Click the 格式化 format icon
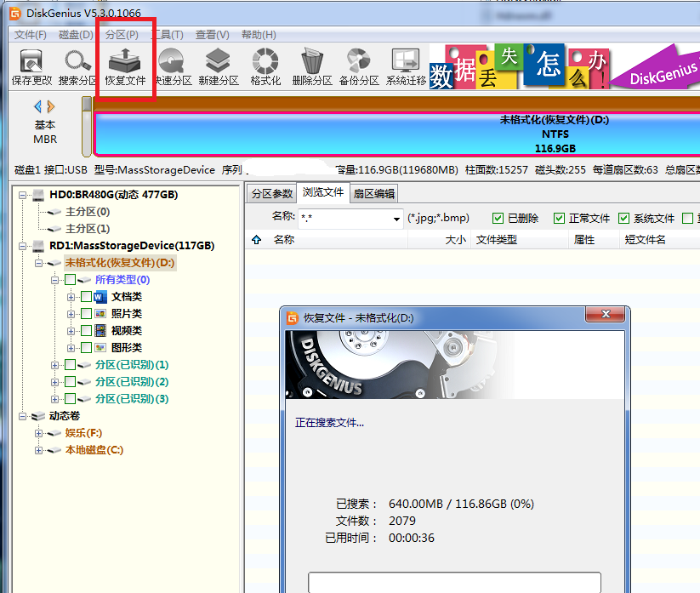The width and height of the screenshot is (700, 593). (265, 67)
